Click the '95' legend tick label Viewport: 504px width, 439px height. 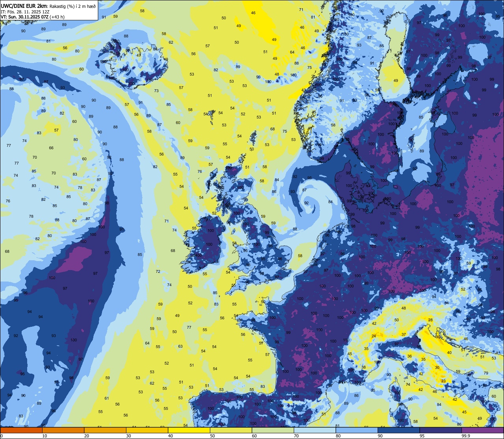click(x=422, y=436)
